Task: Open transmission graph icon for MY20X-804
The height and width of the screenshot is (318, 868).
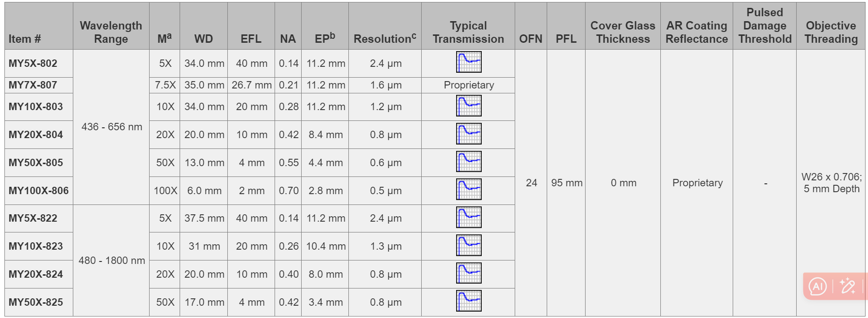Action: 468,134
